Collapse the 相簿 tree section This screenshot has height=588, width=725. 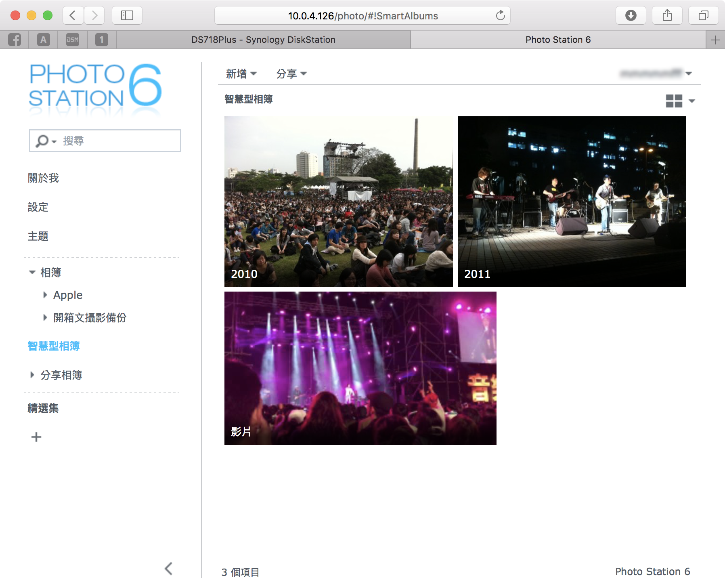coord(32,273)
